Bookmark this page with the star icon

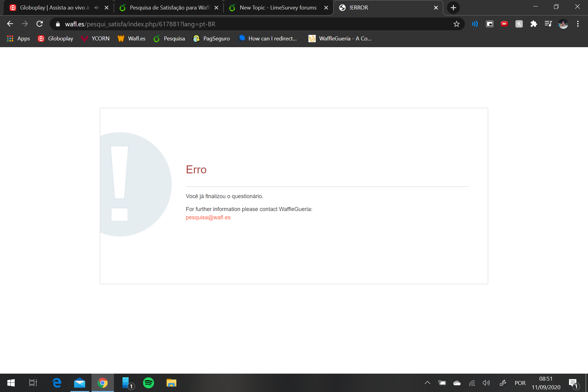coord(456,24)
